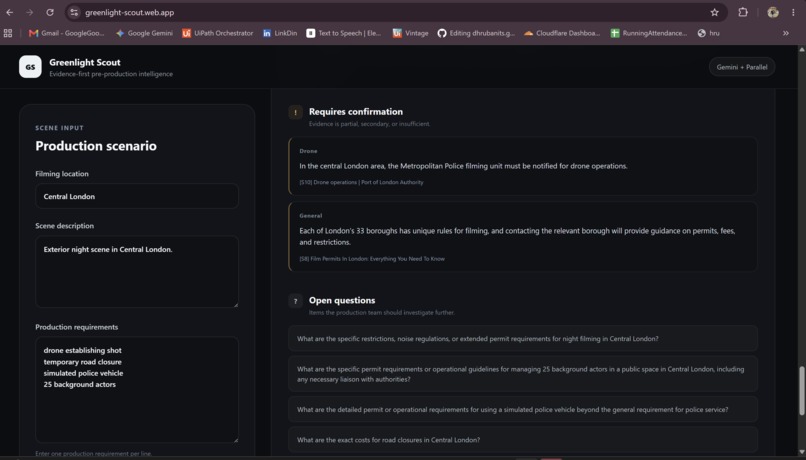The height and width of the screenshot is (460, 806).
Task: Click the Open questions heading
Action: (x=342, y=300)
